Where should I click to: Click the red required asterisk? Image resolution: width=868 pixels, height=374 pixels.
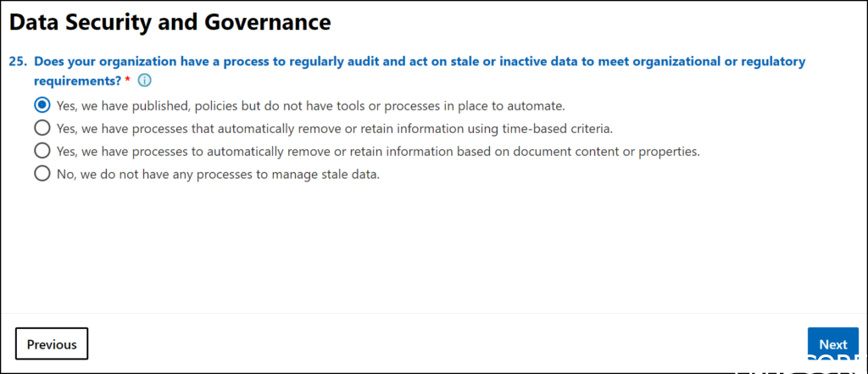click(128, 80)
